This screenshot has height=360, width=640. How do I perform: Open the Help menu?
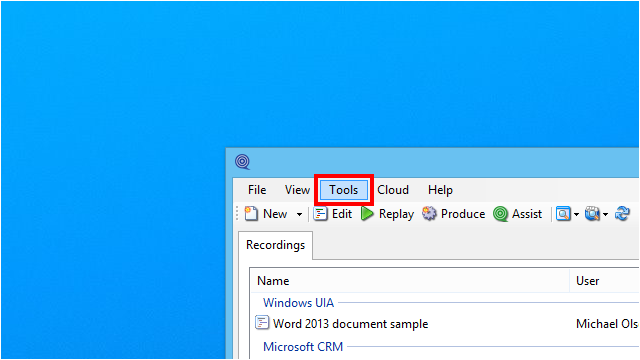[x=440, y=190]
